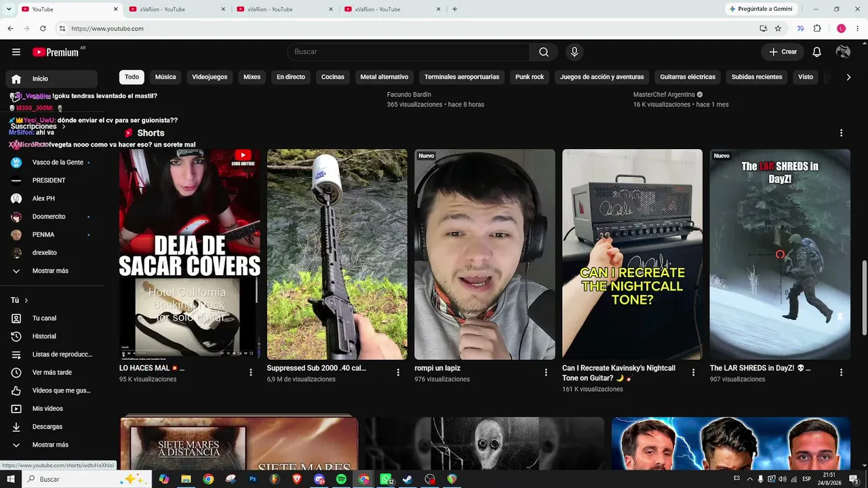Go back in browser history
Viewport: 868px width, 488px height.
tap(10, 28)
